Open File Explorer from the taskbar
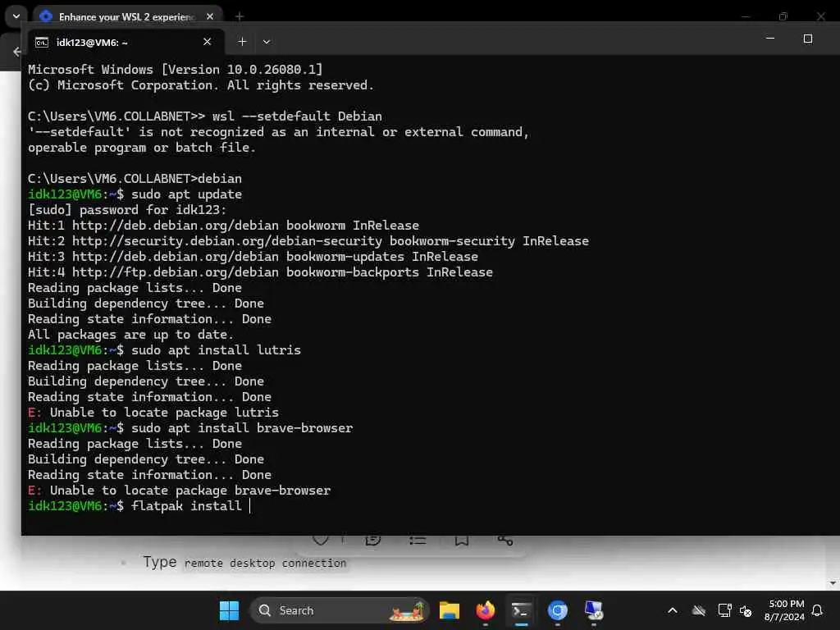The image size is (840, 630). pyautogui.click(x=450, y=610)
